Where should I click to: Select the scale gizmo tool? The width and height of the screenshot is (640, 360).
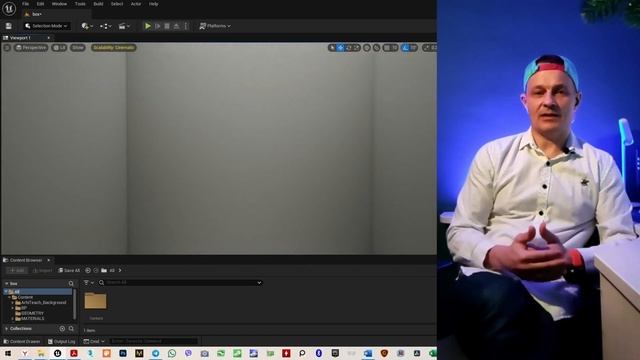point(356,48)
